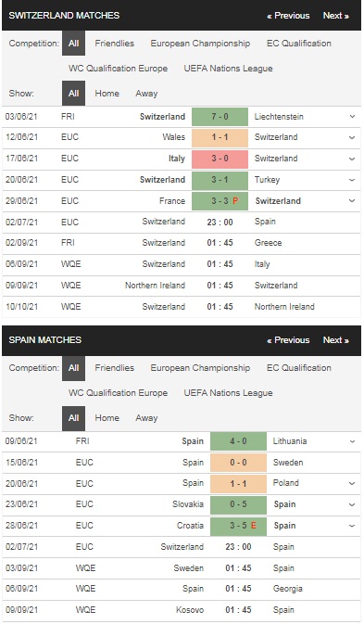The image size is (364, 624).
Task: Click the 3 - 0 Italy score box
Action: pos(220,159)
